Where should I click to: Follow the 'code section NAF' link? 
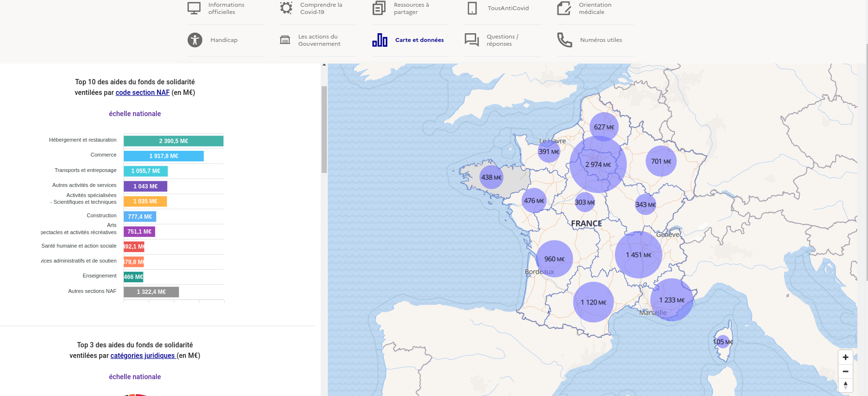tap(143, 92)
